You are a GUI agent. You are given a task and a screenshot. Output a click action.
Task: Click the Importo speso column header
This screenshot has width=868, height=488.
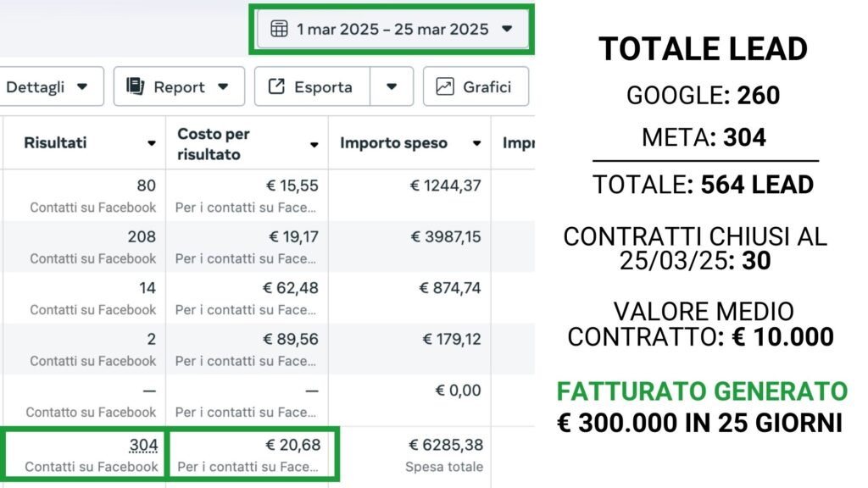coord(393,143)
